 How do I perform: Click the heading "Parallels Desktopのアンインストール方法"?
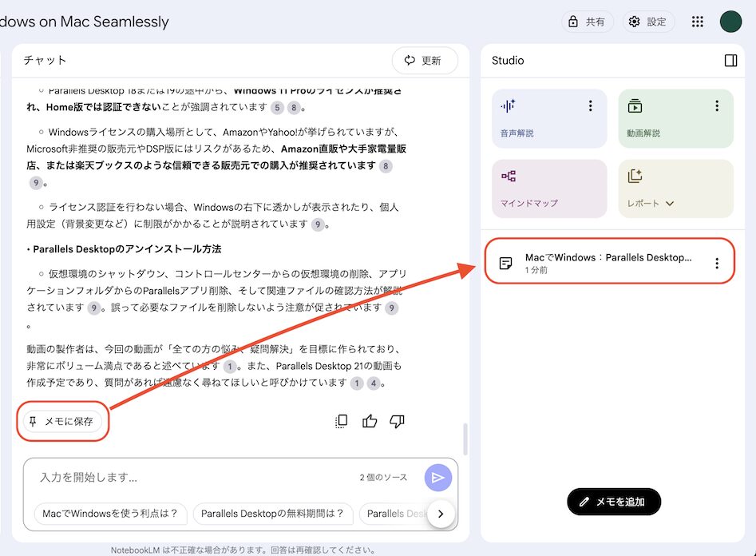coord(127,249)
